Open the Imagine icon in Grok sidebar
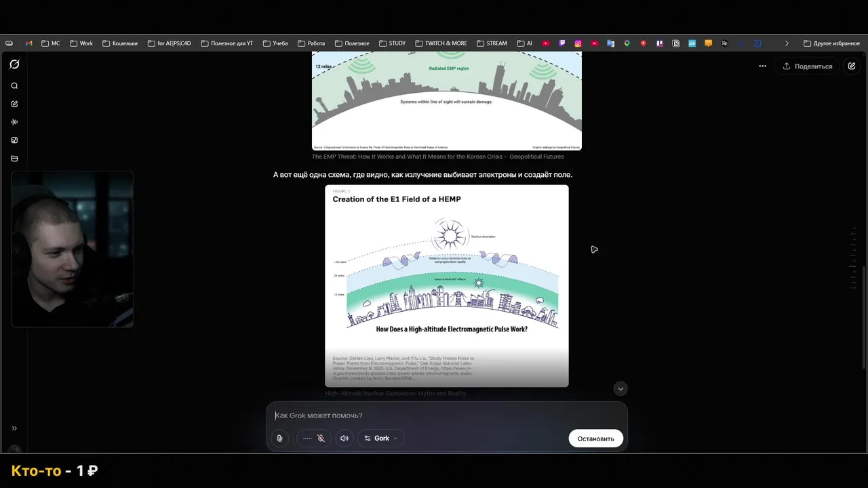Screen dimensions: 868x488 click(14, 140)
